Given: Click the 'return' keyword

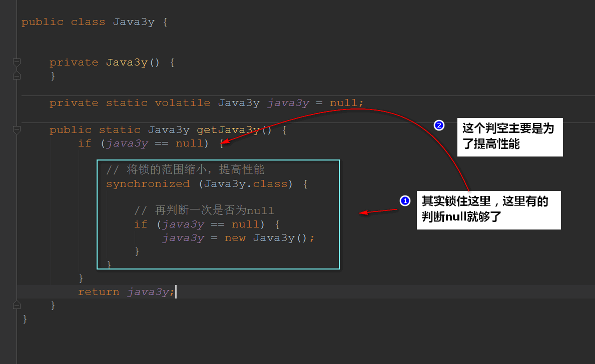Looking at the screenshot, I should tap(99, 292).
